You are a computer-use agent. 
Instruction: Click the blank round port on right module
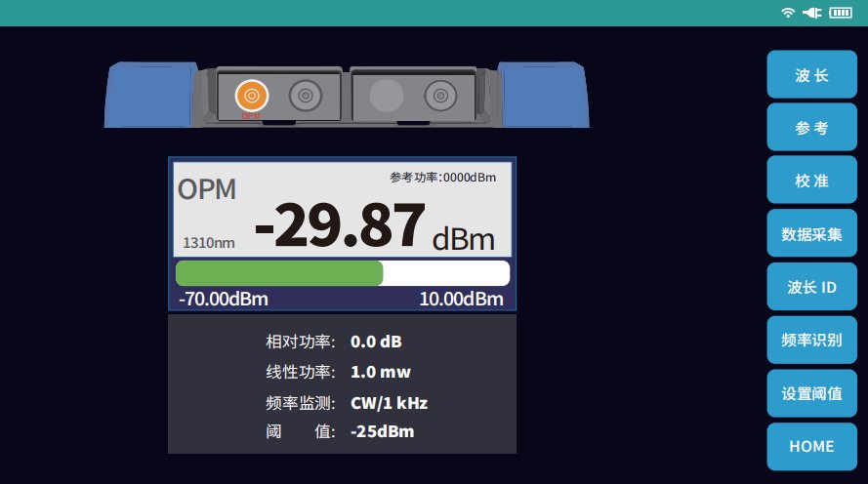click(387, 96)
